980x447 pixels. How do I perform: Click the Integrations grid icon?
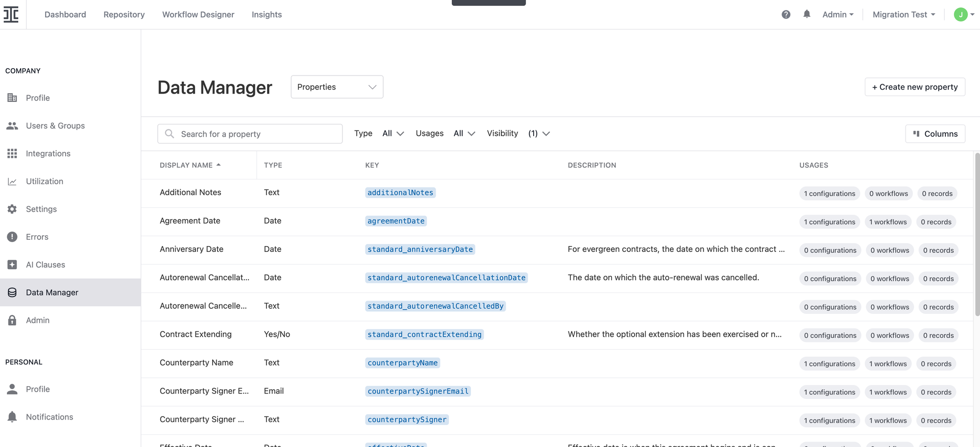pos(12,153)
